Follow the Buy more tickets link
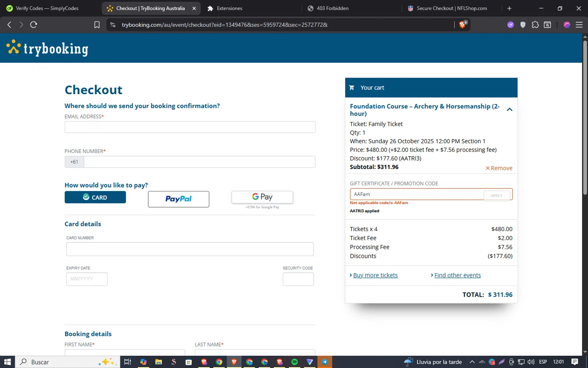This screenshot has width=588, height=368. click(x=375, y=275)
